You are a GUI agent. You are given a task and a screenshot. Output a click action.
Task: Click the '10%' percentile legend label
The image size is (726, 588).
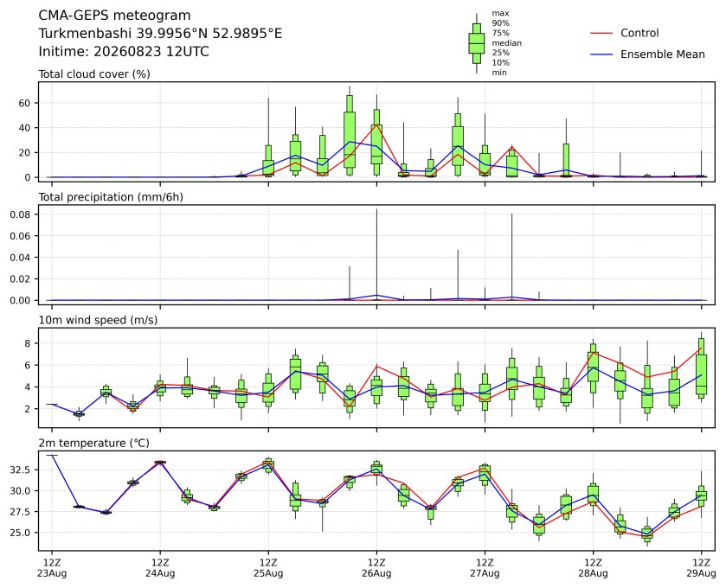click(x=500, y=62)
